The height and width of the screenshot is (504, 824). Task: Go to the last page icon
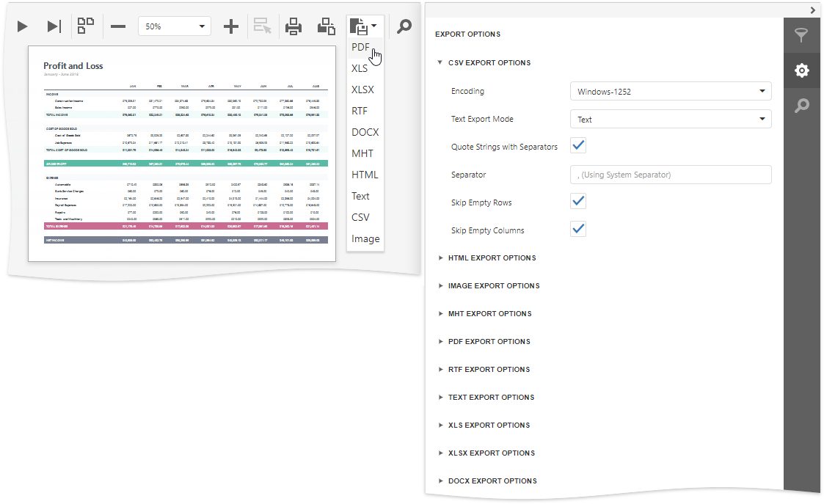54,26
